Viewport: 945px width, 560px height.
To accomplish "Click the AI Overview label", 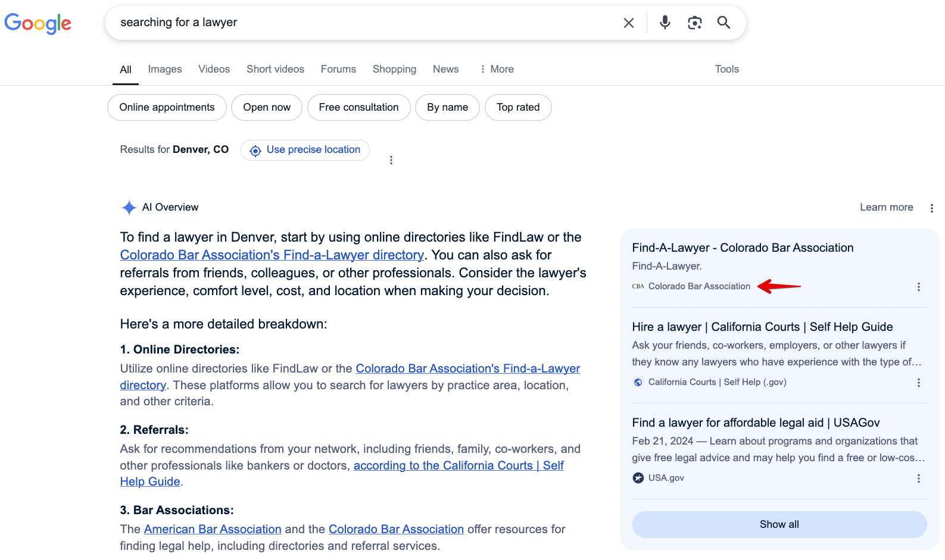I will point(170,207).
